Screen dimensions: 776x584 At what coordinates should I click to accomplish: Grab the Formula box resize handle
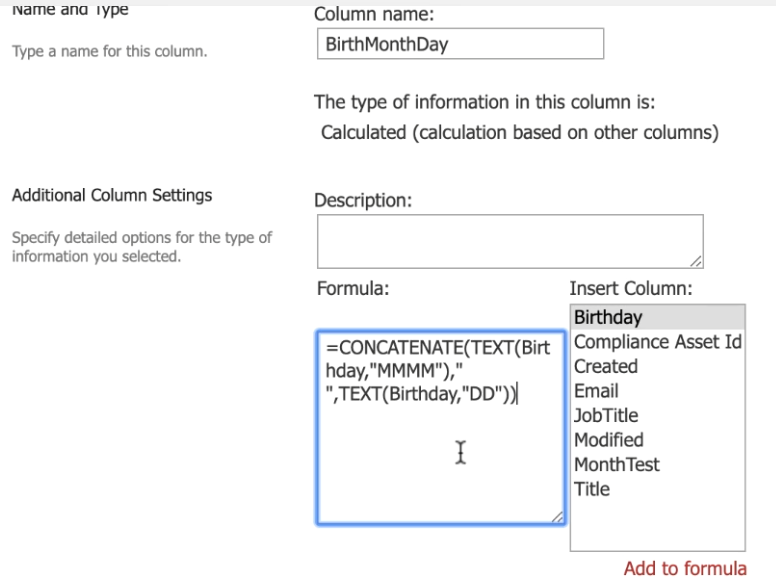[x=558, y=517]
